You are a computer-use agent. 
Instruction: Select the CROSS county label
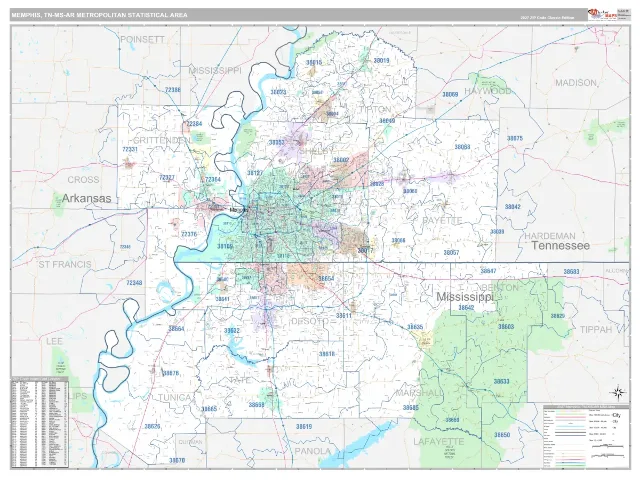[x=83, y=180]
